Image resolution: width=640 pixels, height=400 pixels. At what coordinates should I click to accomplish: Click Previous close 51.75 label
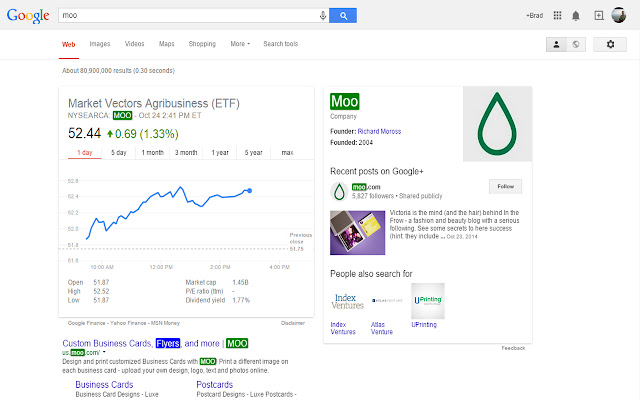[x=300, y=242]
